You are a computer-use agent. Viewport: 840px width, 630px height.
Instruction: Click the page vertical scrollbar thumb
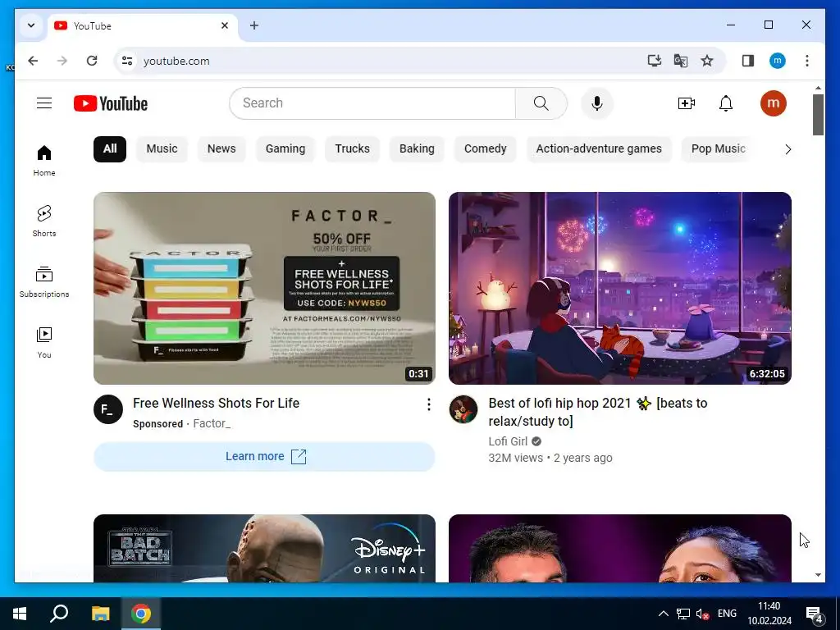click(818, 115)
